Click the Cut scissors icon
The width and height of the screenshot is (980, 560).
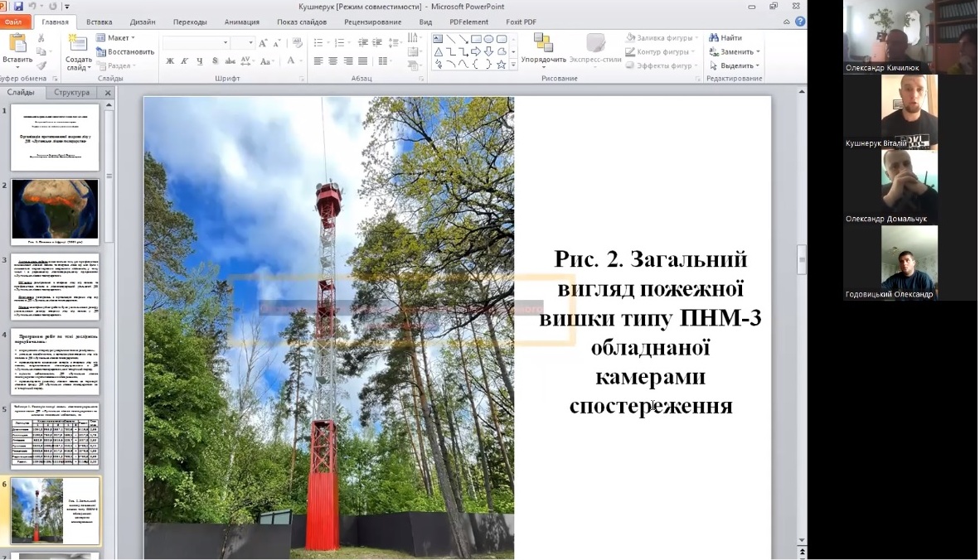point(41,37)
